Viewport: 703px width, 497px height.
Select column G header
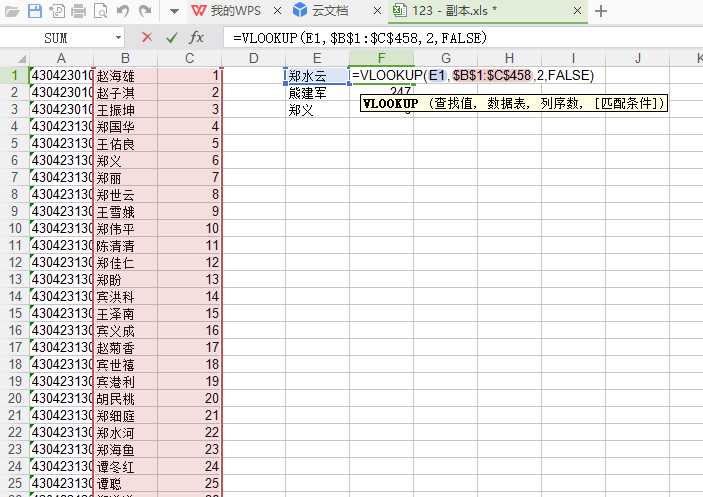445,58
